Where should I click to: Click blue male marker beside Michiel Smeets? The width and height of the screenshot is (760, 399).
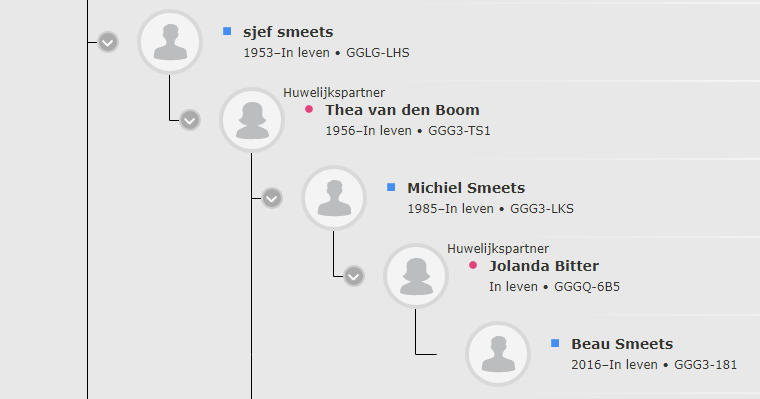(x=391, y=188)
